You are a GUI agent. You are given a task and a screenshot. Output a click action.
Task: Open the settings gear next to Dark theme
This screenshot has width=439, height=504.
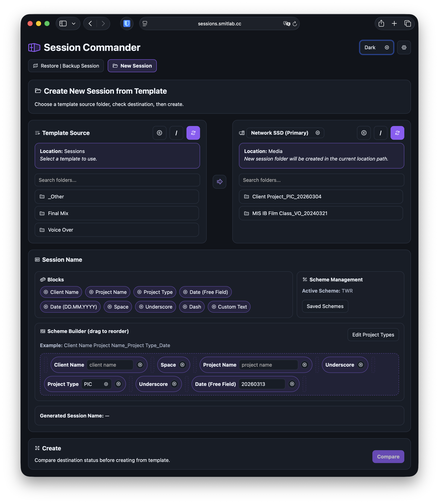[x=404, y=48]
